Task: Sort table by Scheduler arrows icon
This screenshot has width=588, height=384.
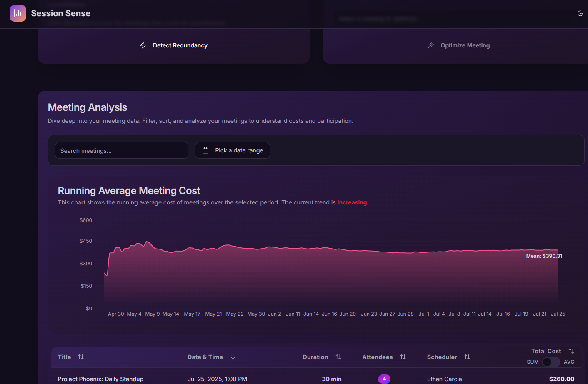Action: tap(467, 357)
